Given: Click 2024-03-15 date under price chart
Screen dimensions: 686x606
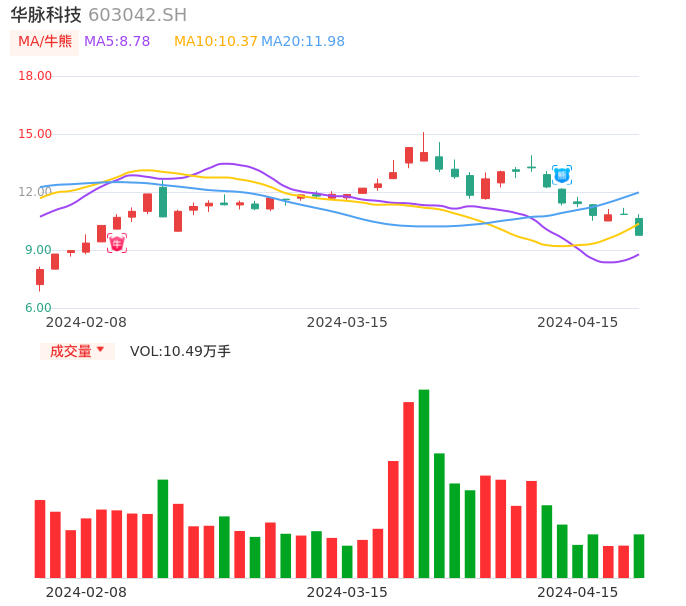Looking at the screenshot, I should pos(347,322).
